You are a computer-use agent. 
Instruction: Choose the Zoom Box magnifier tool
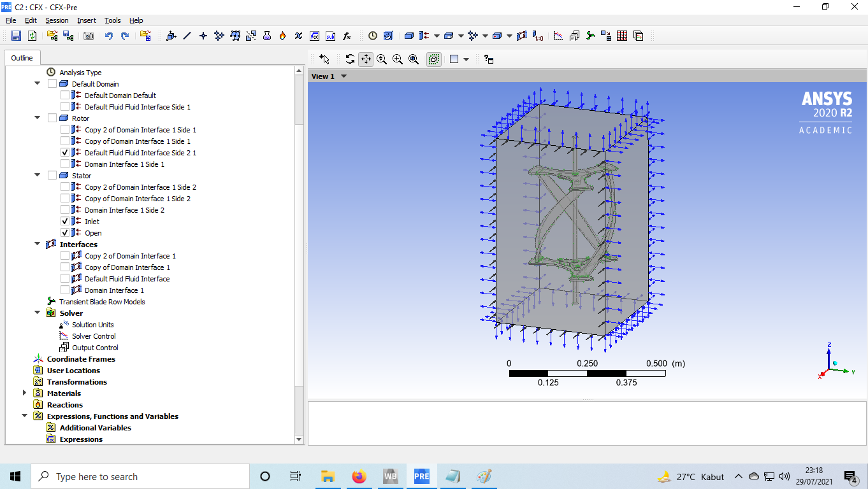coord(398,59)
